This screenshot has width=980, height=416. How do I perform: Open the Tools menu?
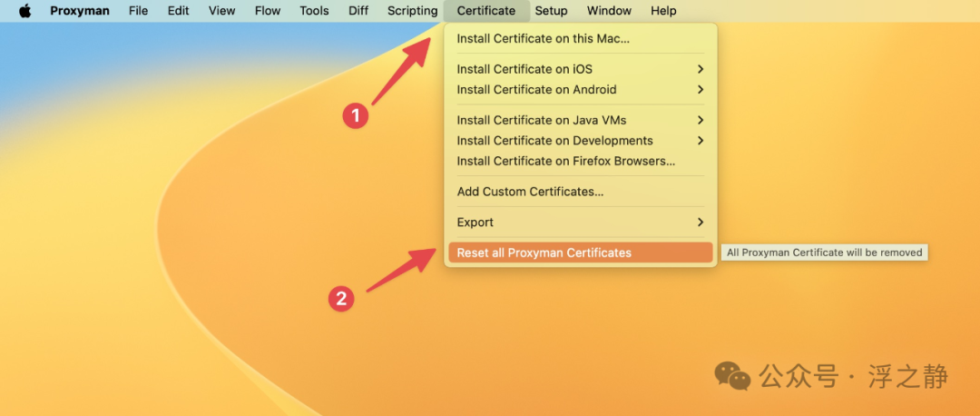(314, 11)
